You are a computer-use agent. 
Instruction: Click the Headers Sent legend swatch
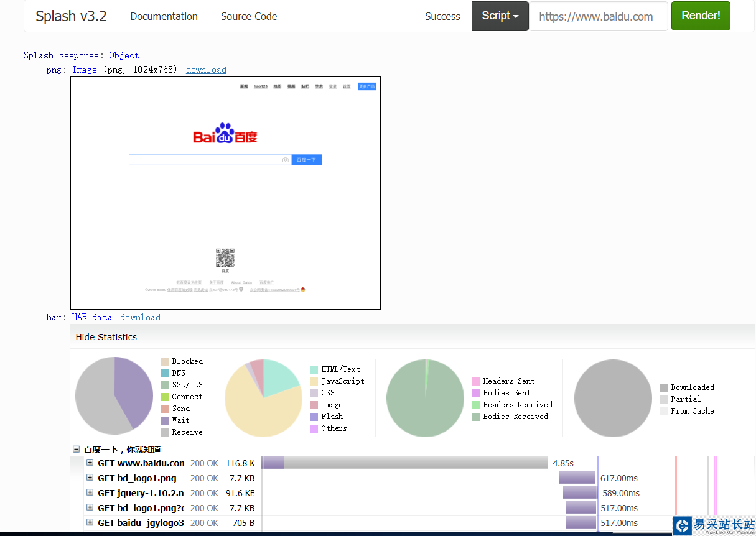(x=477, y=381)
